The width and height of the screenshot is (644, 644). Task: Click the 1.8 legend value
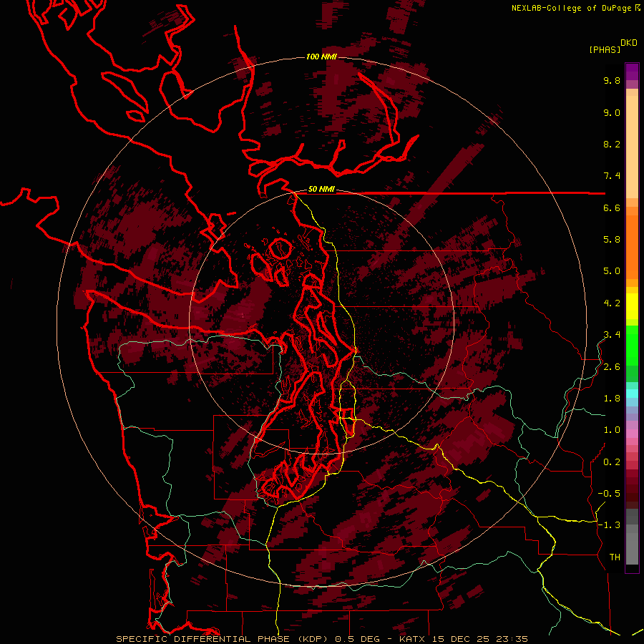[x=612, y=399]
